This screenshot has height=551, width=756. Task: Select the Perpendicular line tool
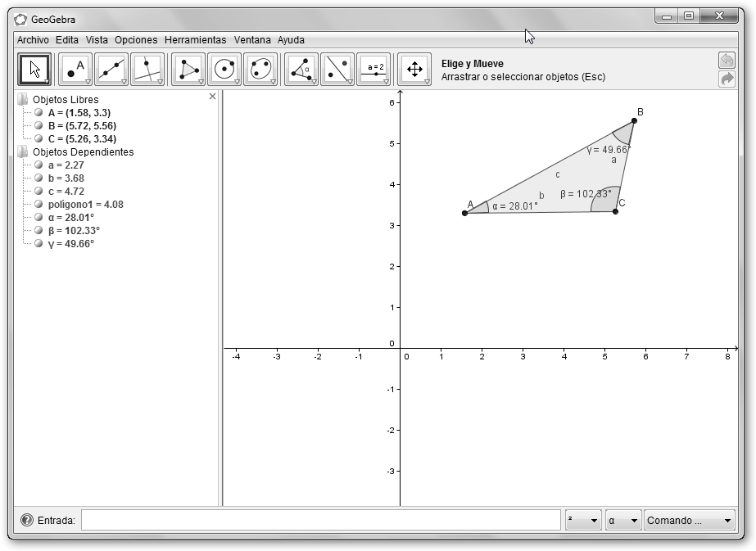(147, 70)
